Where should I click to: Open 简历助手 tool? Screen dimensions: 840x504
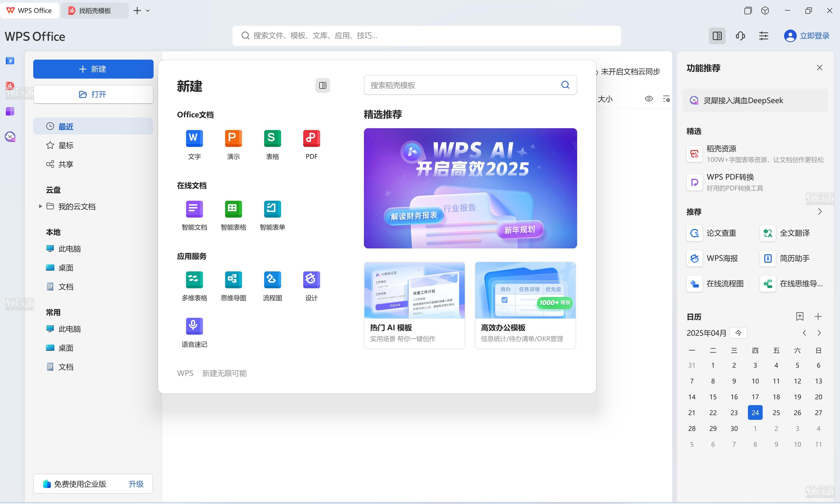[x=785, y=258]
